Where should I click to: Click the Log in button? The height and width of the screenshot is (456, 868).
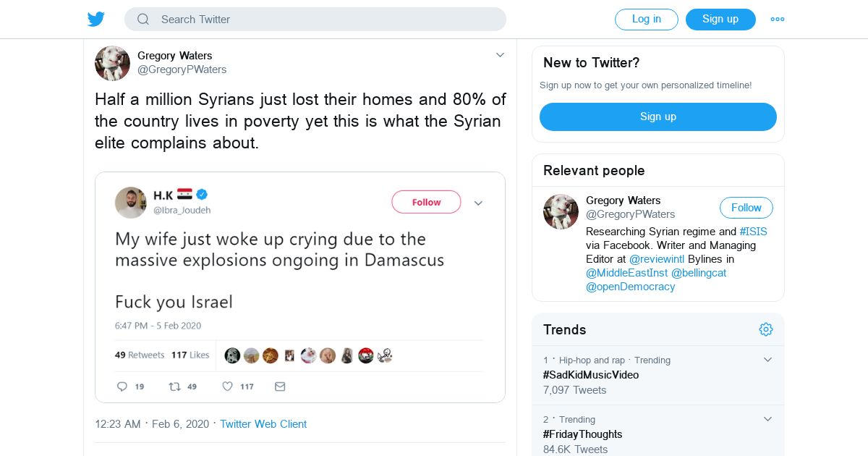[646, 20]
